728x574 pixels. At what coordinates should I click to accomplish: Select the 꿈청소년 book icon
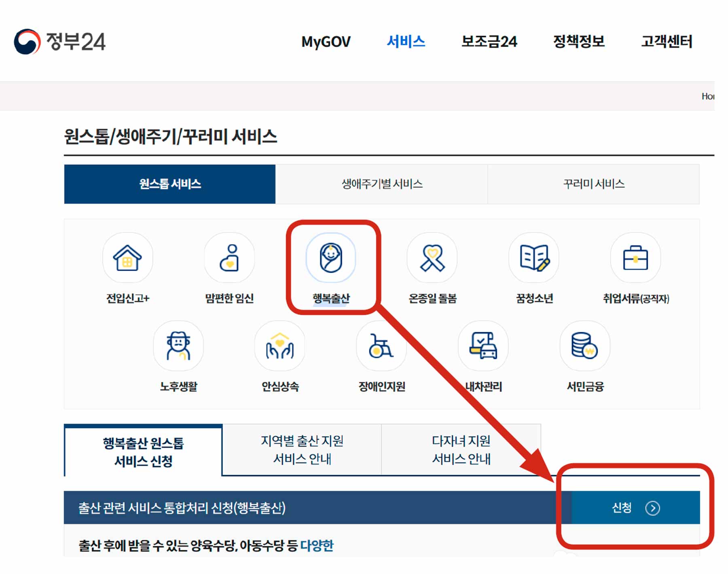coord(534,258)
